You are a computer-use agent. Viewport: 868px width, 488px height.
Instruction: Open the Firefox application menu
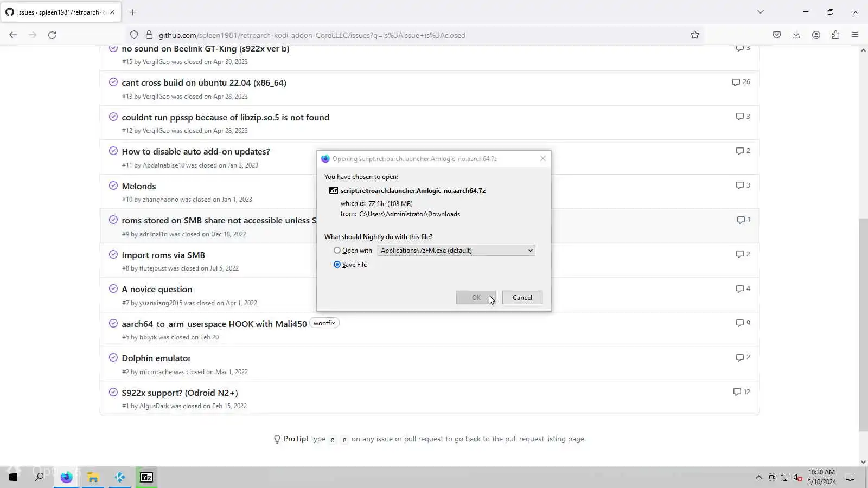(855, 35)
